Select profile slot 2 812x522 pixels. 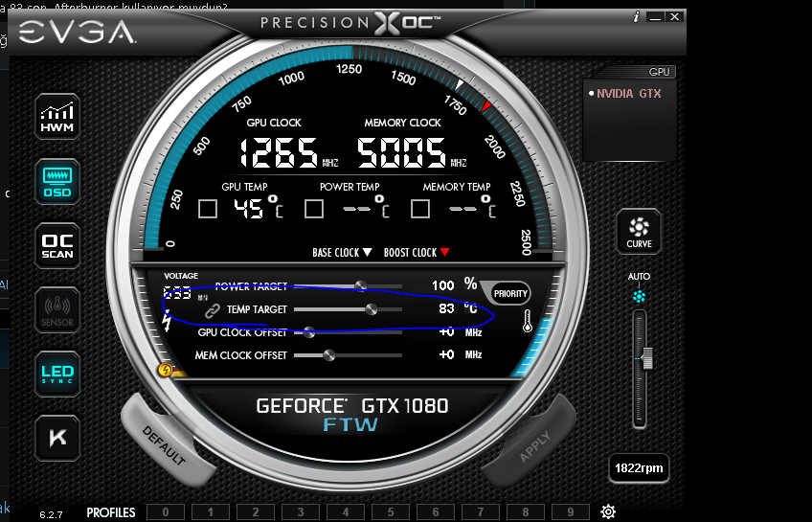(256, 512)
